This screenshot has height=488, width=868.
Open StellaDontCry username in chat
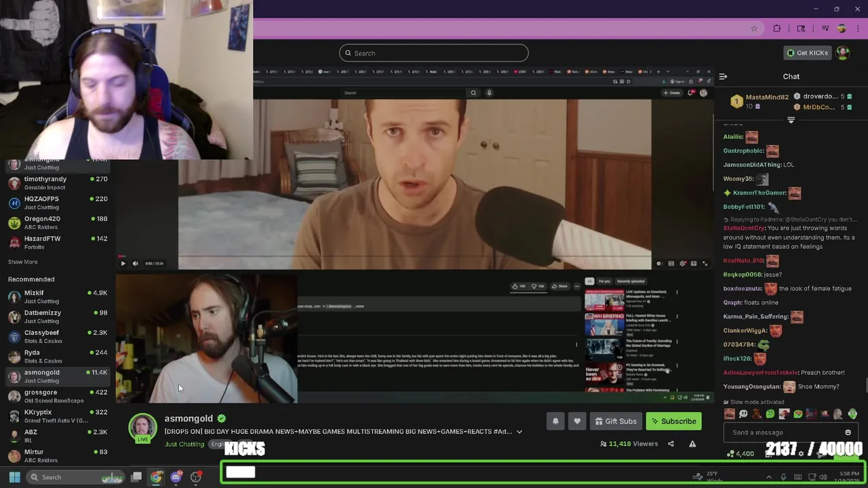click(x=744, y=228)
